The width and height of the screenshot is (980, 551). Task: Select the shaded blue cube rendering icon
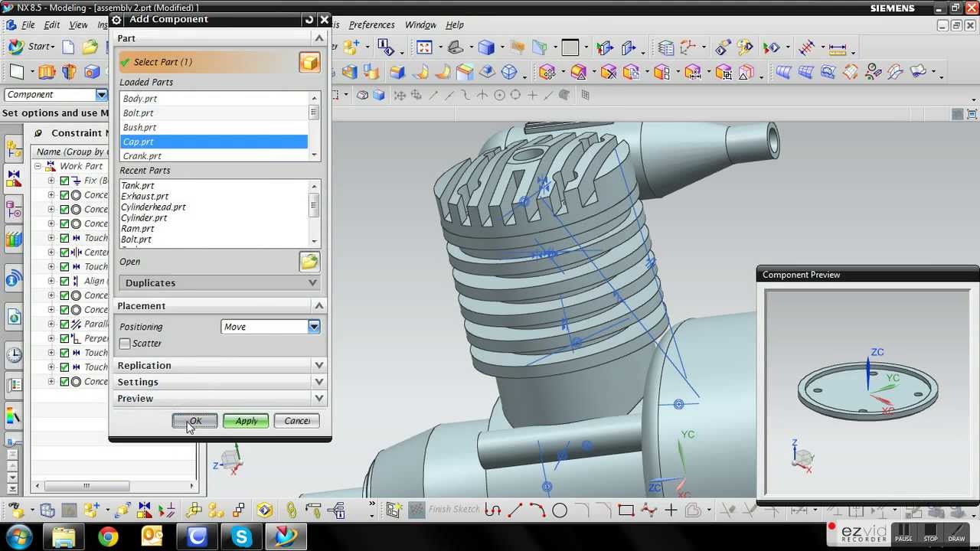[x=486, y=47]
